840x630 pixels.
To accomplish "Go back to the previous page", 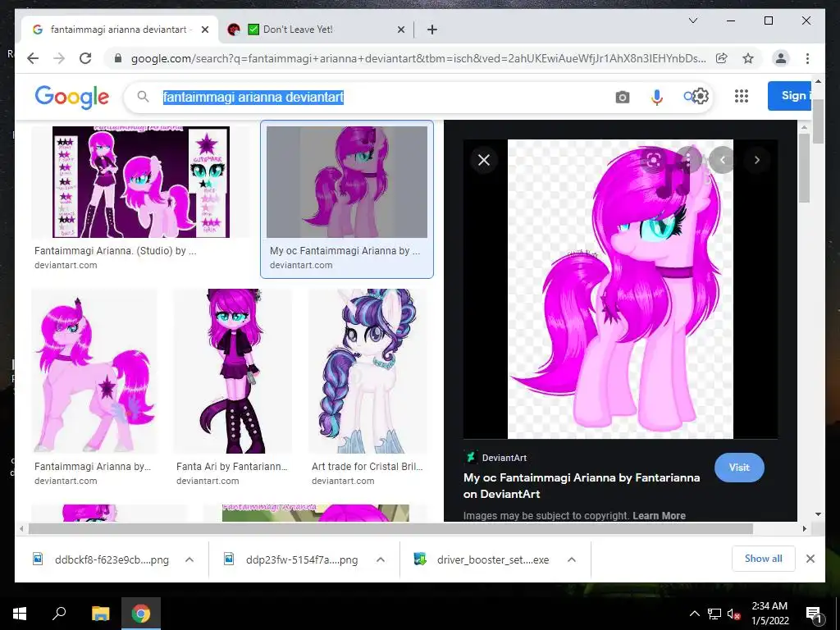I will [x=33, y=58].
